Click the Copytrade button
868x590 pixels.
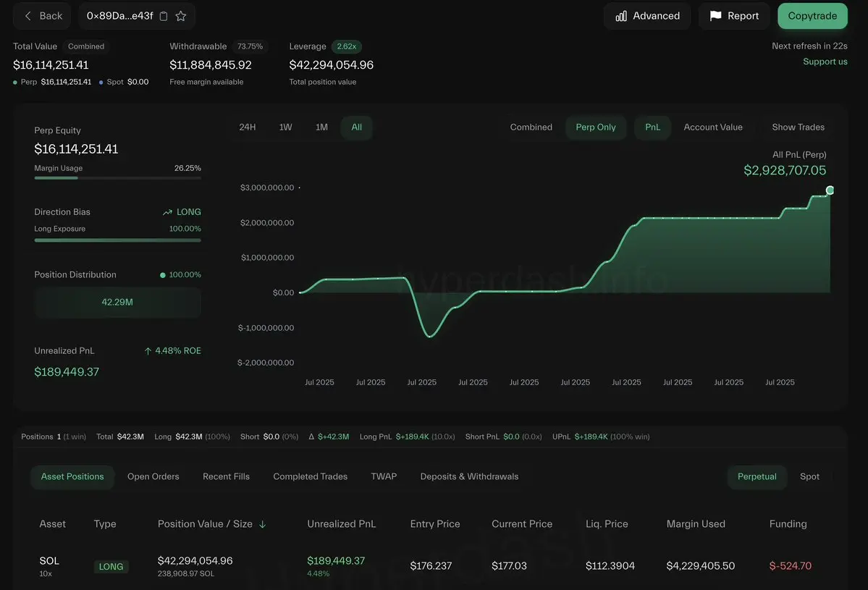point(812,16)
